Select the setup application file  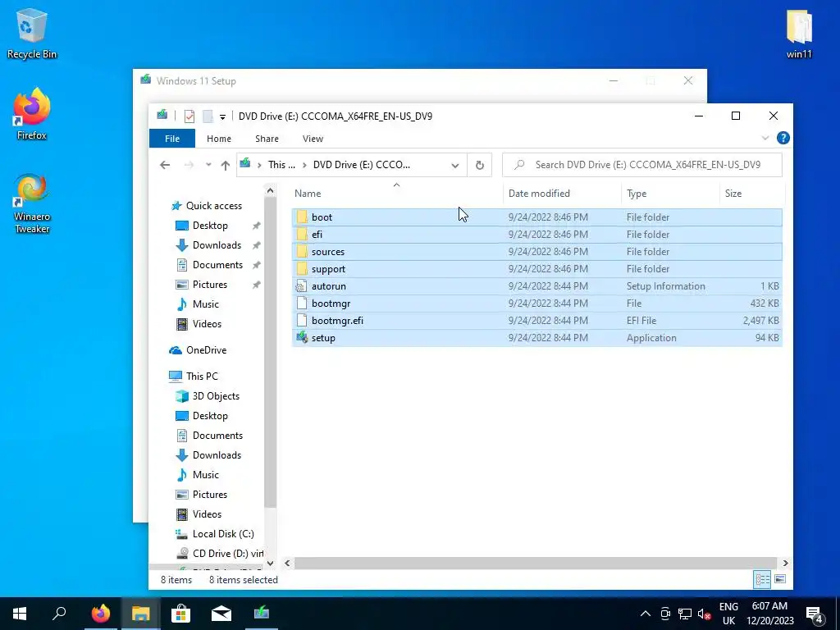coord(536,337)
